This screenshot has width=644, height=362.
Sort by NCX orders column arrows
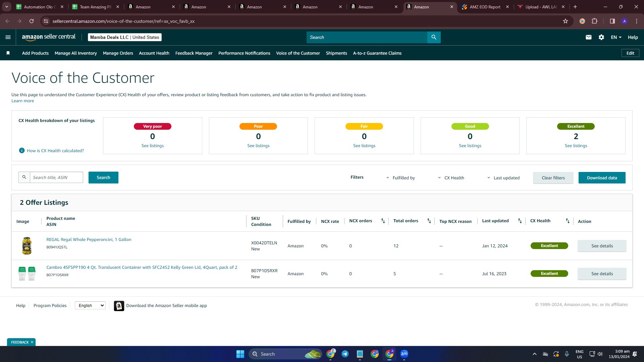(383, 221)
